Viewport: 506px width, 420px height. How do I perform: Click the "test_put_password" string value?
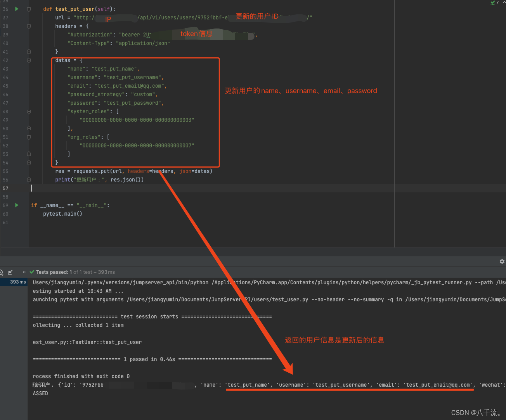tap(132, 103)
